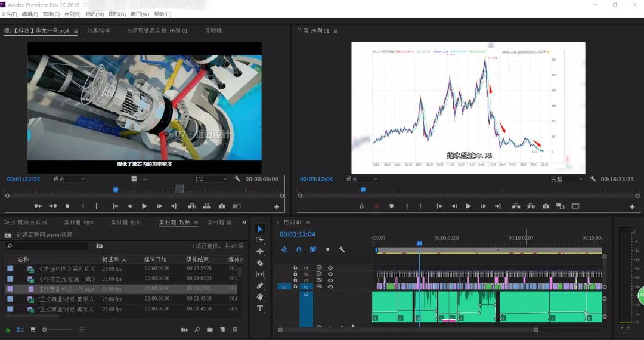Select the Type tool
Screen dimensions: 644x340
pyautogui.click(x=260, y=308)
